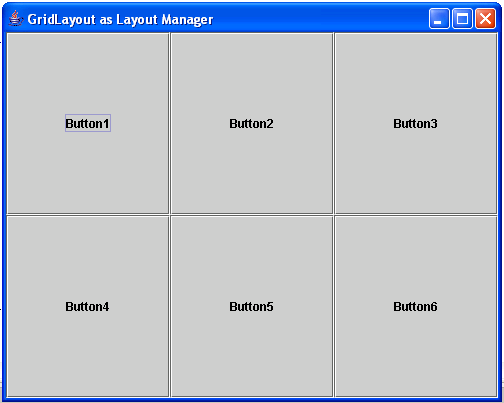Viewport: 504px width, 403px height.
Task: Click Button4 in the bottom row
Action: [88, 306]
